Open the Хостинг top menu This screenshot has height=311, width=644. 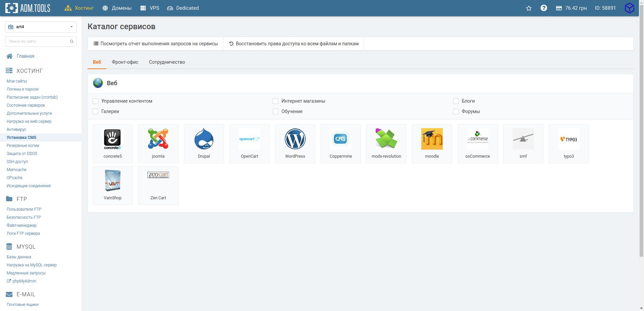(79, 8)
